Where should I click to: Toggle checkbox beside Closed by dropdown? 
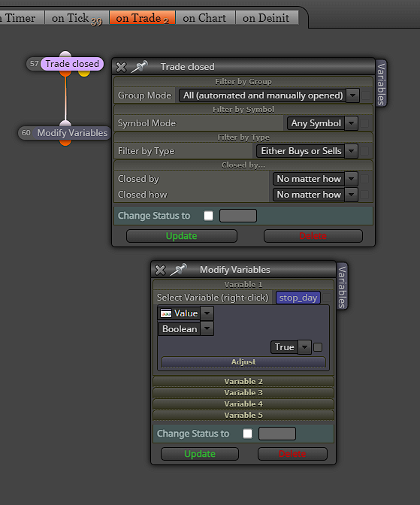point(364,179)
